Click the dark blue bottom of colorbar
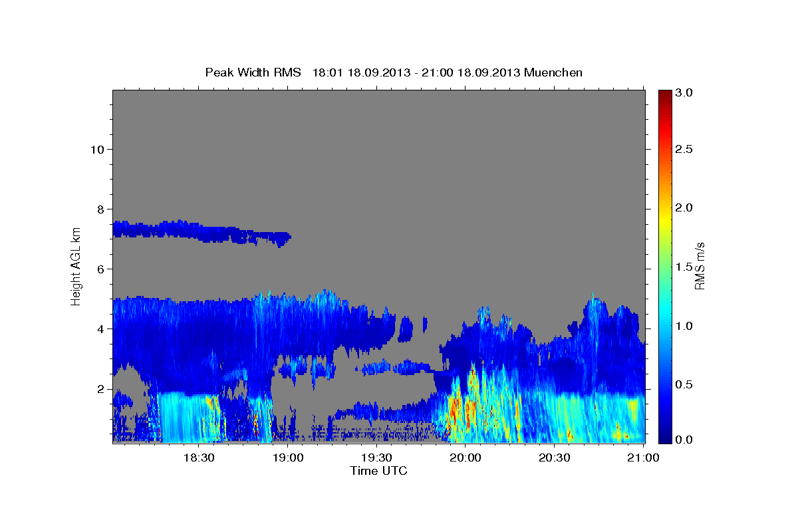The height and width of the screenshot is (532, 798). (664, 437)
